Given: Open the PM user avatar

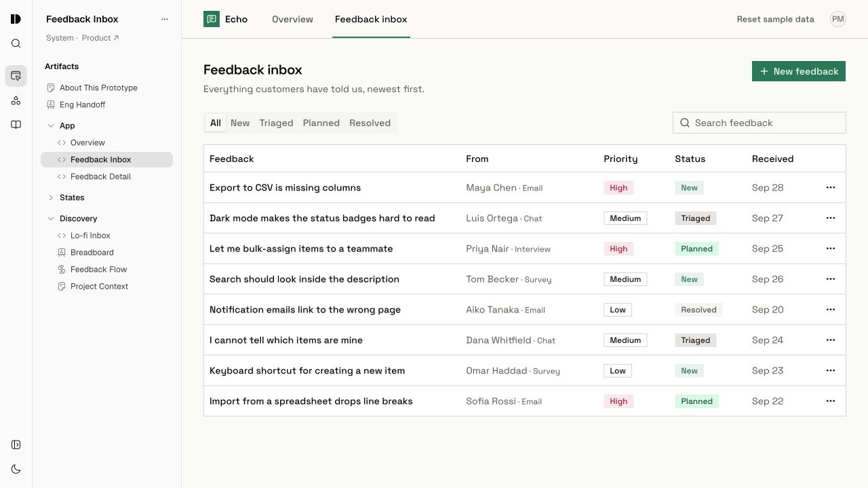Looking at the screenshot, I should [838, 19].
